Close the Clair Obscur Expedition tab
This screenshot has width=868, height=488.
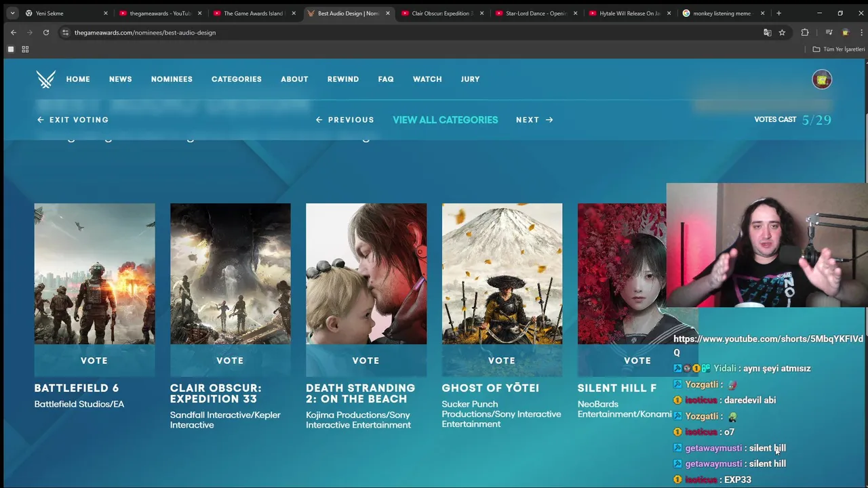click(481, 13)
